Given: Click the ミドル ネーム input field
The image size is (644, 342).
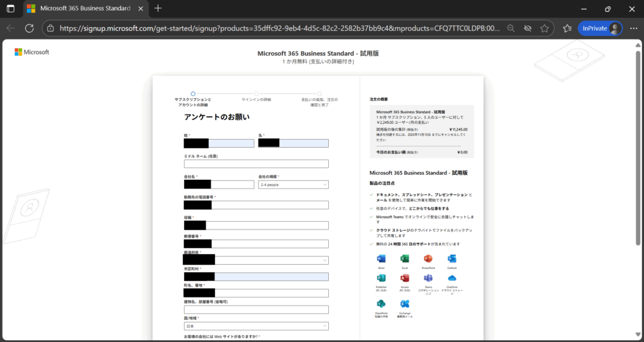Looking at the screenshot, I should [257, 164].
